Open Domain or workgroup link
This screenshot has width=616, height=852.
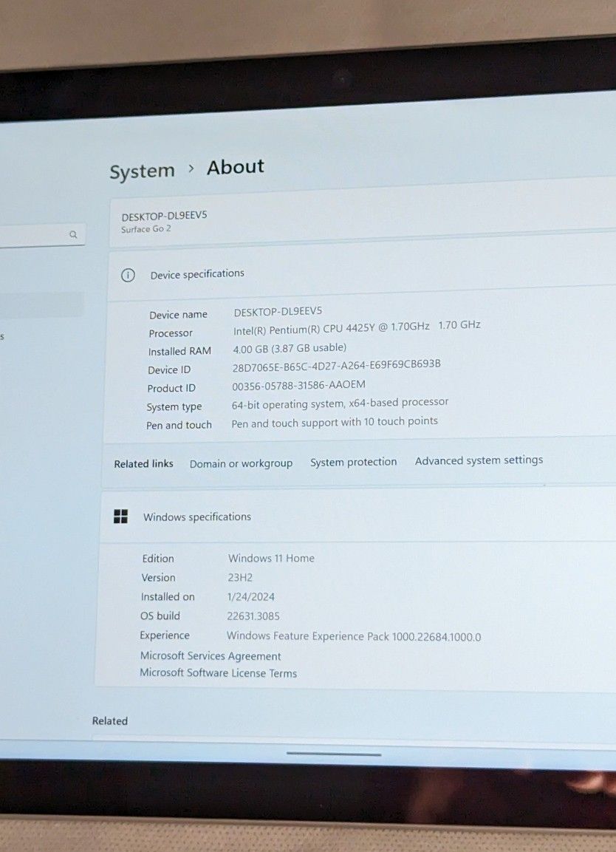pos(241,463)
